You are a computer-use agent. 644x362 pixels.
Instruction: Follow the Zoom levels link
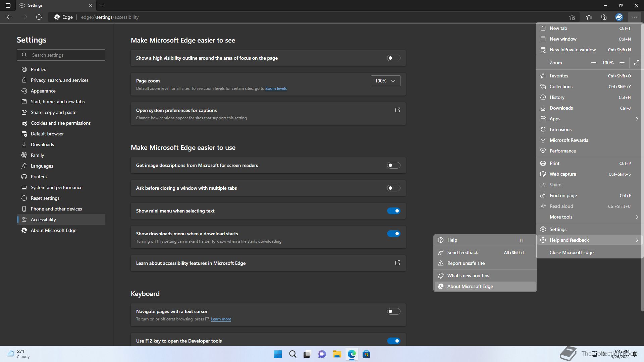(x=276, y=88)
